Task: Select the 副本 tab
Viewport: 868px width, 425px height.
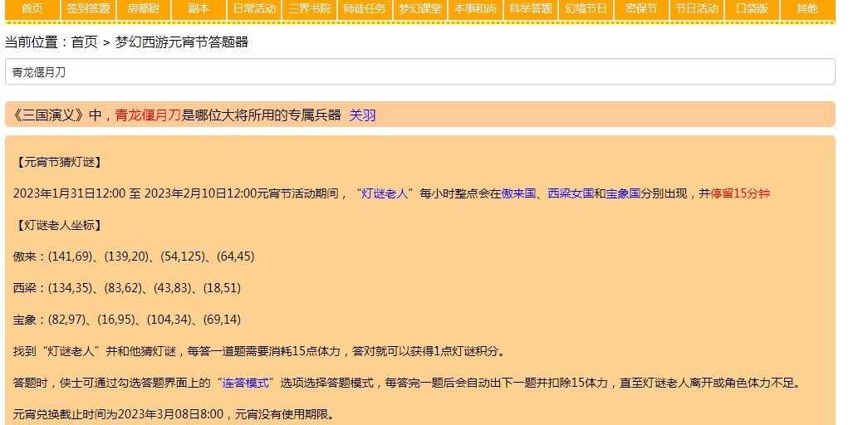Action: click(x=199, y=9)
